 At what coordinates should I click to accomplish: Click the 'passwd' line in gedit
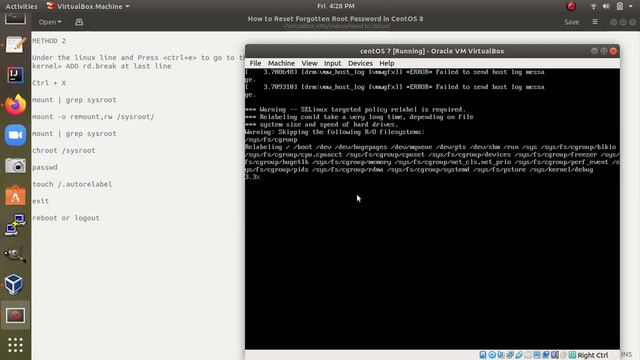point(45,167)
